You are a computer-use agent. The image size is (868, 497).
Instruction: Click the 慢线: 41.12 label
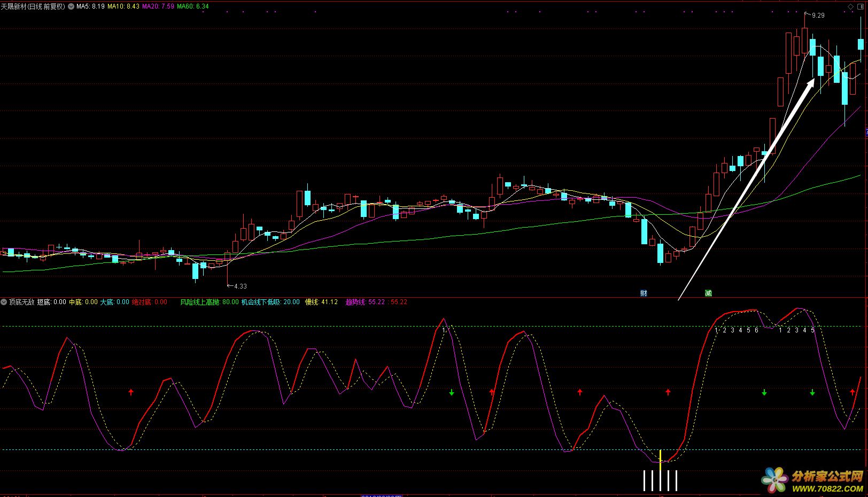pyautogui.click(x=321, y=302)
